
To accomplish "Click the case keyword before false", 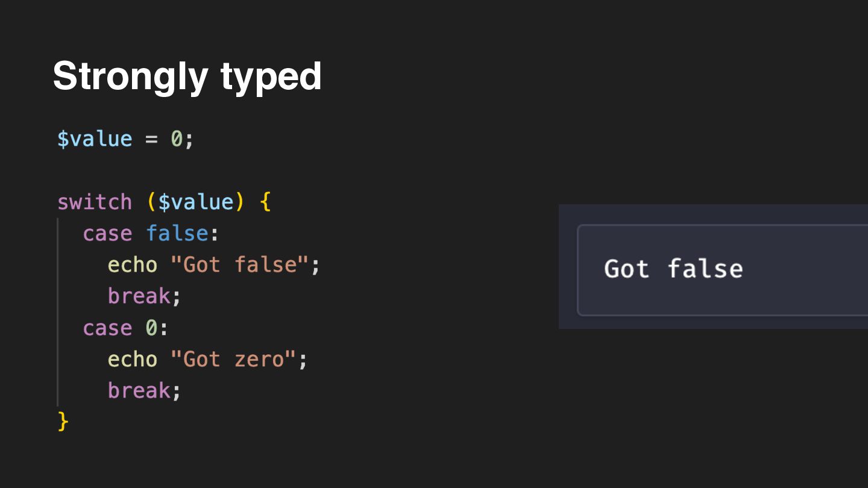I will point(107,233).
